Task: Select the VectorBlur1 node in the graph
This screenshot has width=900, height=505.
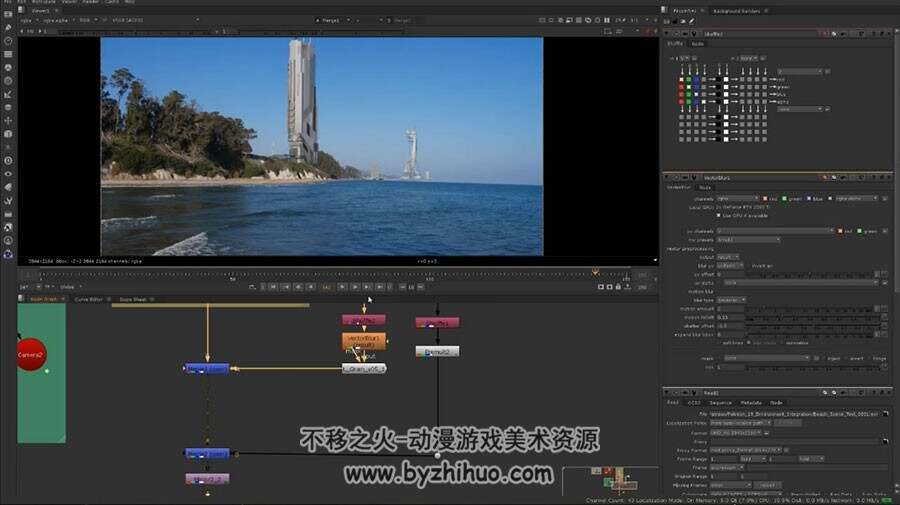Action: 364,341
